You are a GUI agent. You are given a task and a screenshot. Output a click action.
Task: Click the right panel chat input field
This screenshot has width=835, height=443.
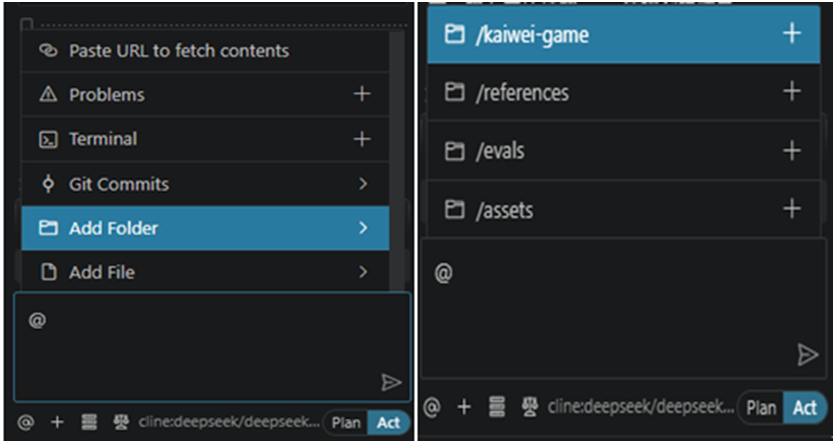(x=624, y=308)
